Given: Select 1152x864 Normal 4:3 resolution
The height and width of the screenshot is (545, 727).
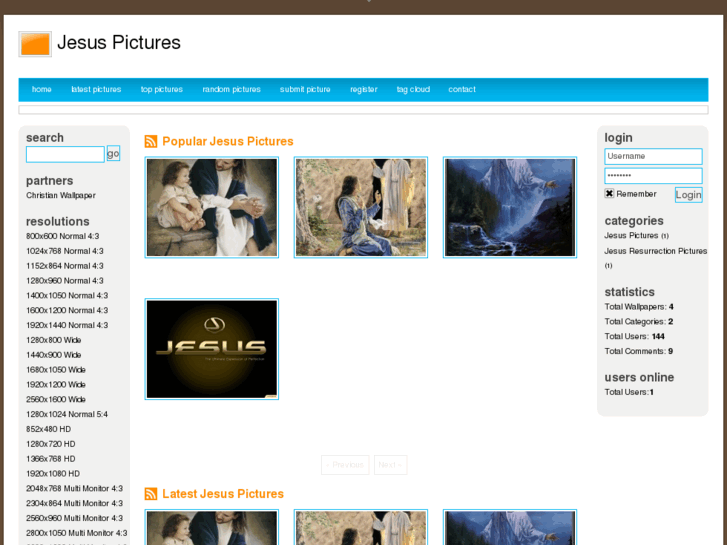Looking at the screenshot, I should (65, 266).
